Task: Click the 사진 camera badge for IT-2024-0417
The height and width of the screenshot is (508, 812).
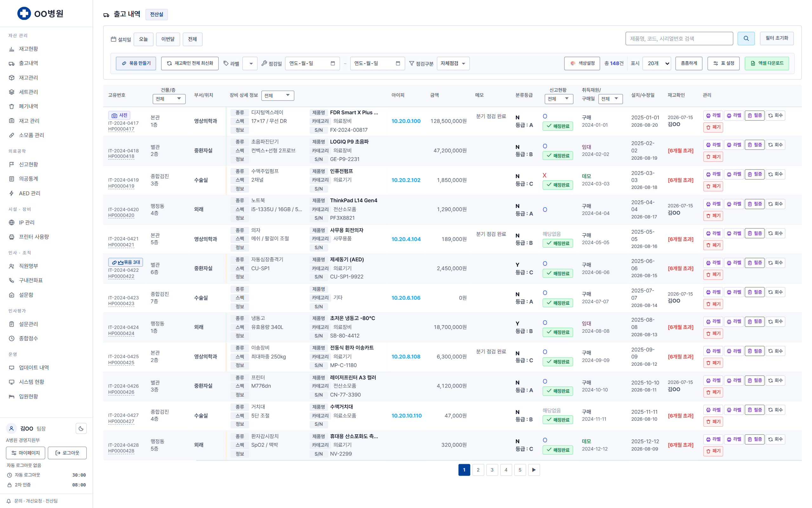Action: 119,115
